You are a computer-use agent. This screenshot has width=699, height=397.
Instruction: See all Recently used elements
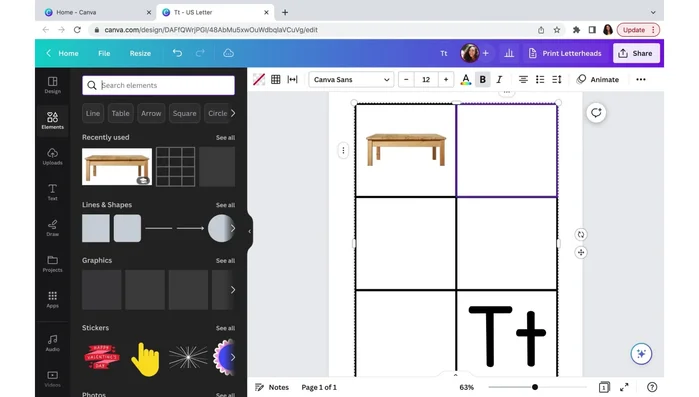click(x=225, y=138)
